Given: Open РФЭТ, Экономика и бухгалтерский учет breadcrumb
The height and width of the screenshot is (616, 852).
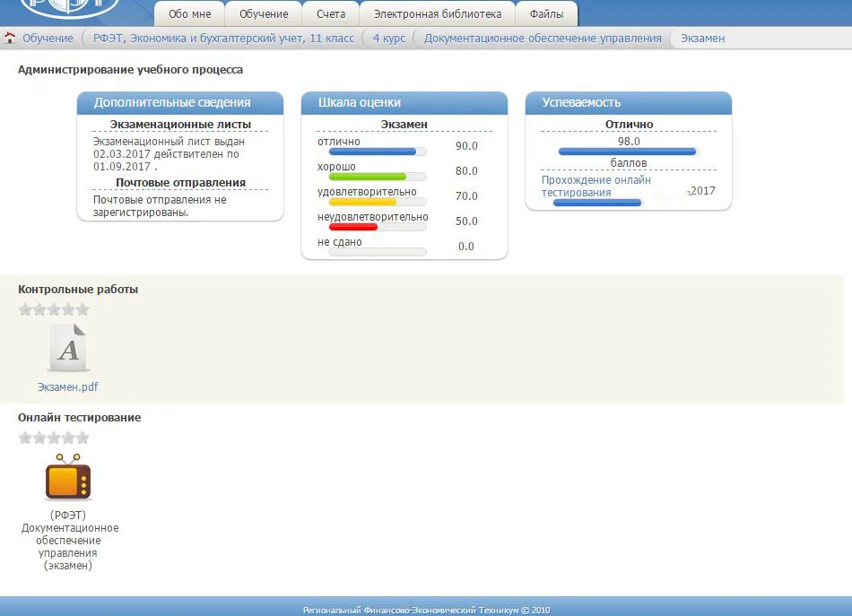Looking at the screenshot, I should [x=223, y=39].
